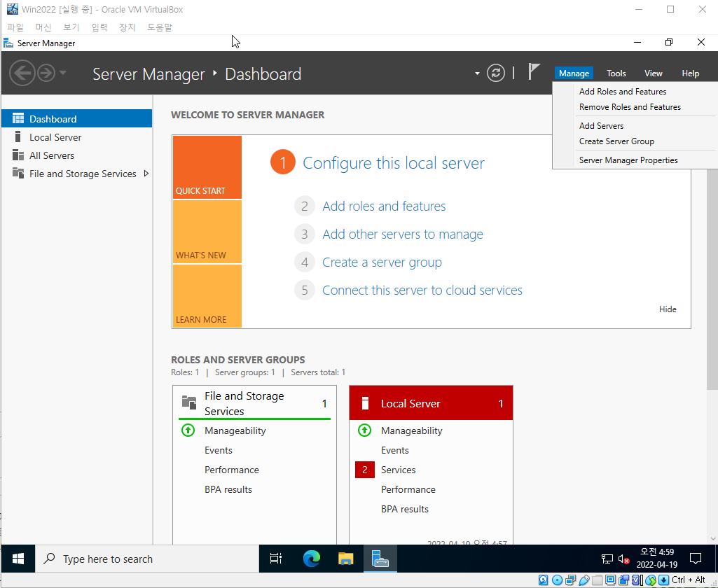The width and height of the screenshot is (718, 588).
Task: Click the server icon in Local Server tile
Action: [365, 403]
